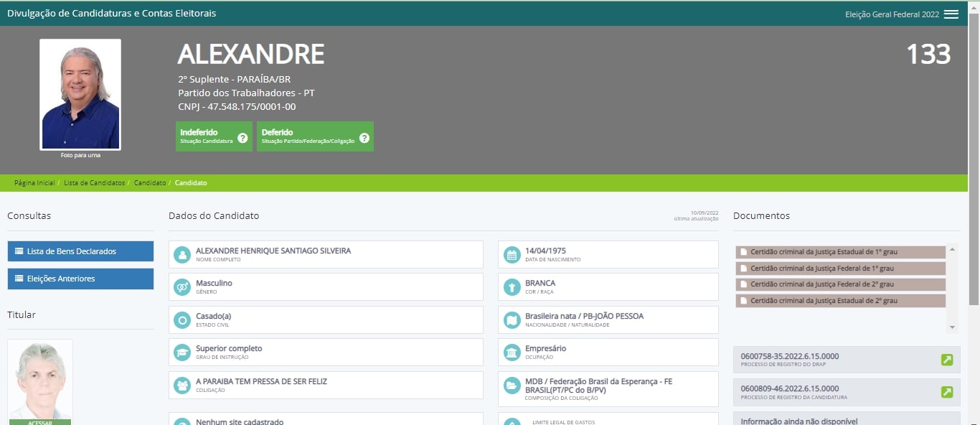This screenshot has width=980, height=425.
Task: Go to Página Inicial breadcrumb
Action: (x=34, y=183)
